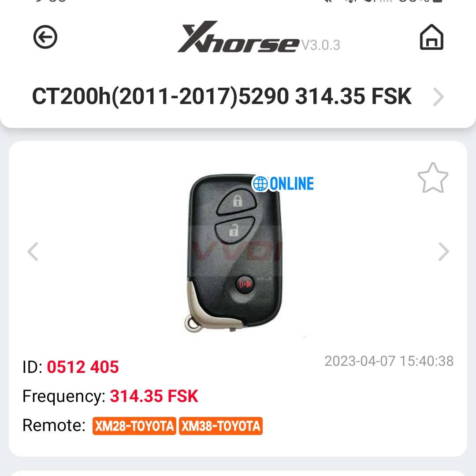476x476 pixels.
Task: Open the home screen icon
Action: pyautogui.click(x=431, y=37)
